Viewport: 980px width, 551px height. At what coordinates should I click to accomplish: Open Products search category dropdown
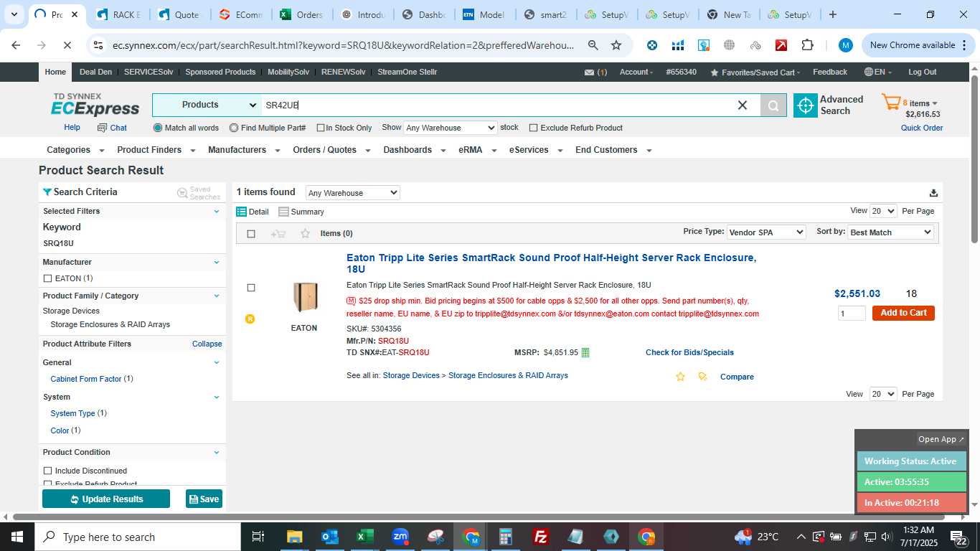(208, 105)
